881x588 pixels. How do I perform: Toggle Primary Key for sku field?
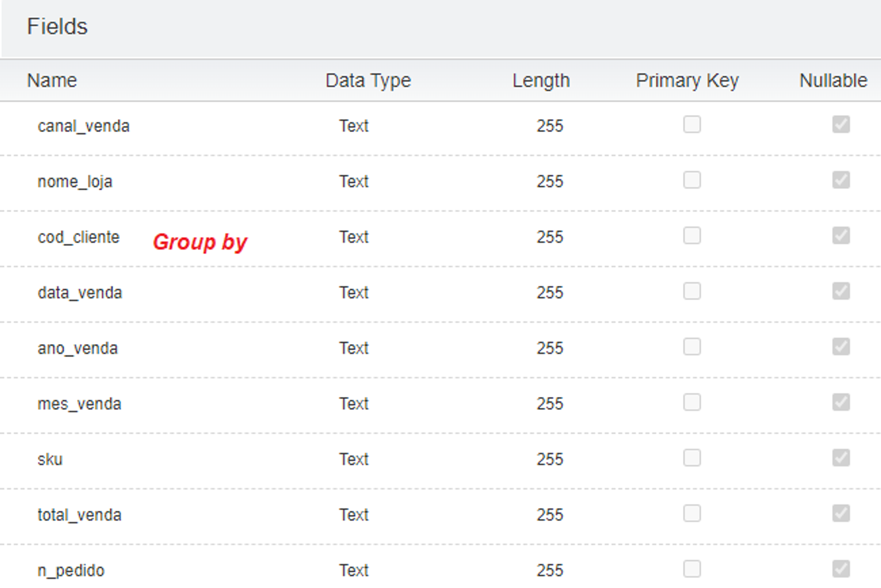(692, 458)
